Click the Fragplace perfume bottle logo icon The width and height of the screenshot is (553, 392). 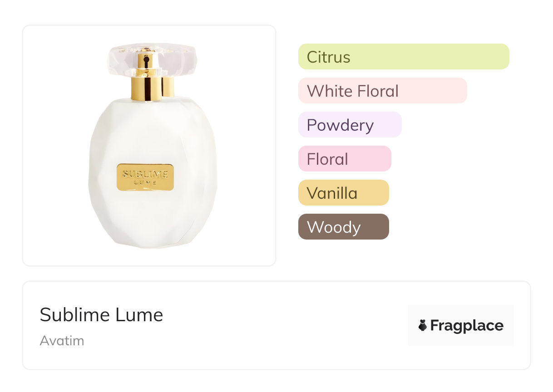click(423, 325)
